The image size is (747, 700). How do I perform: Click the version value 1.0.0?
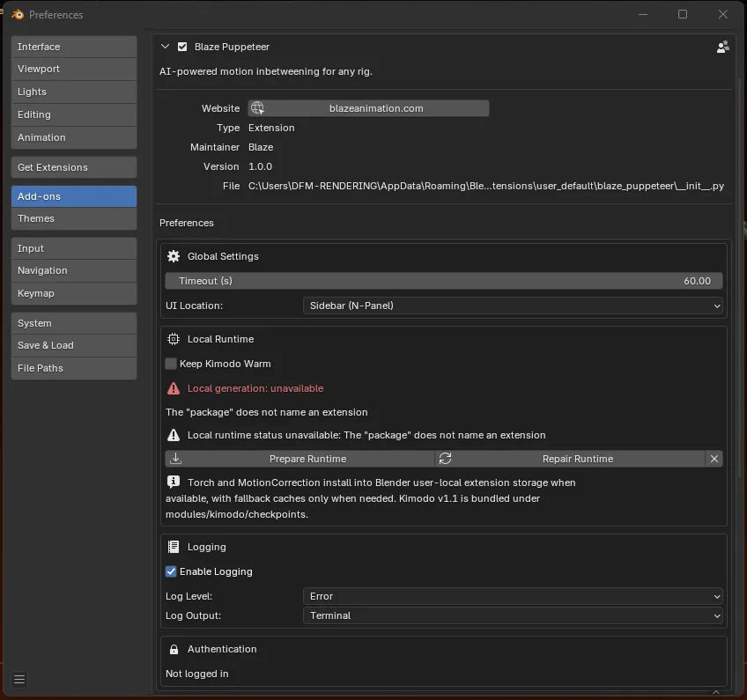coord(260,166)
